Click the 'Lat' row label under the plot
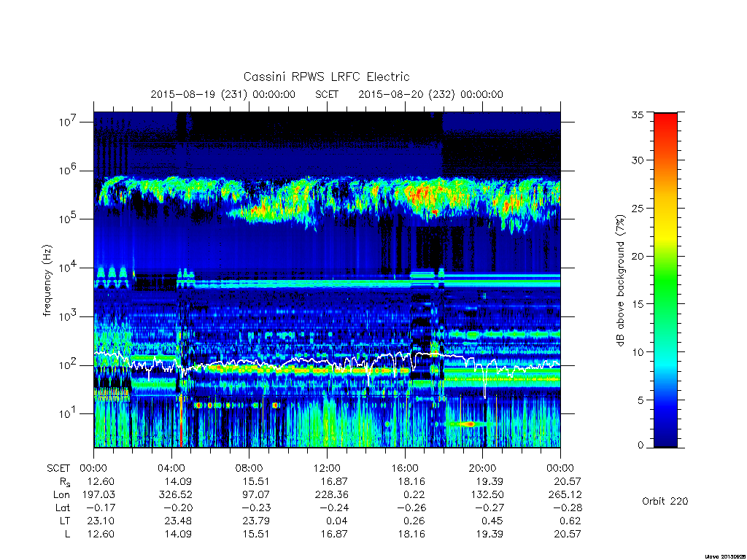Screen dimensions: 747x560 (63, 508)
